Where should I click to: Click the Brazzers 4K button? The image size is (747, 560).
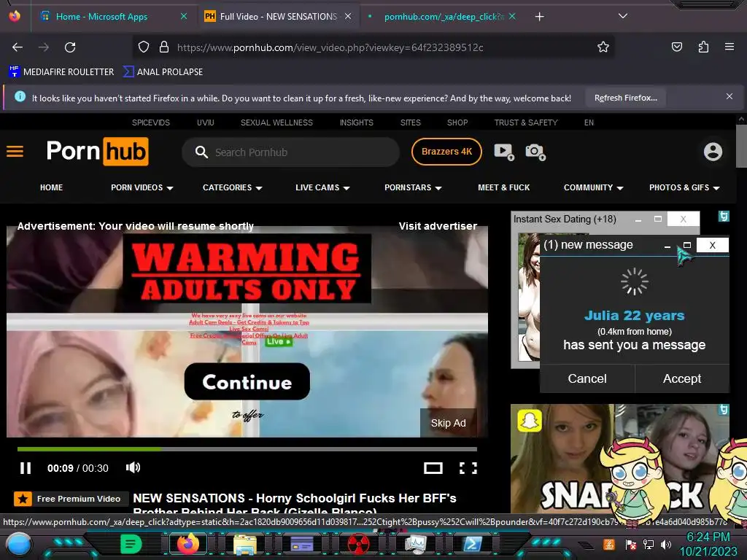(446, 152)
